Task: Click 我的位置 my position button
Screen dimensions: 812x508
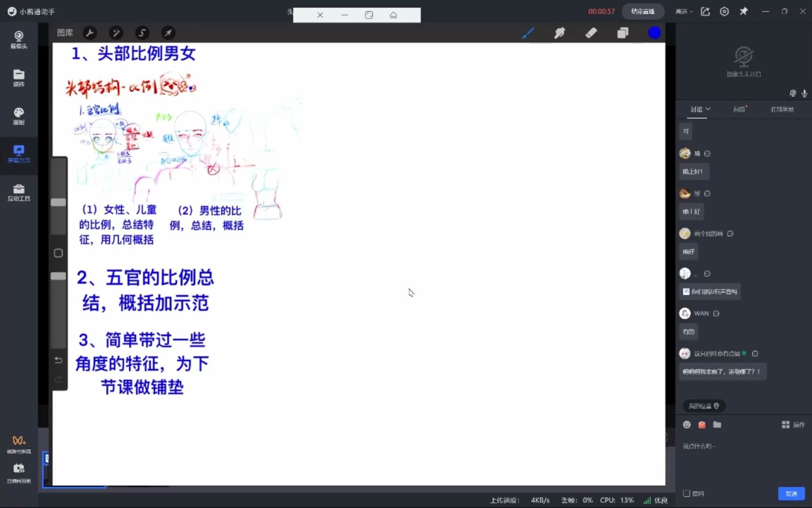Action: tap(704, 405)
